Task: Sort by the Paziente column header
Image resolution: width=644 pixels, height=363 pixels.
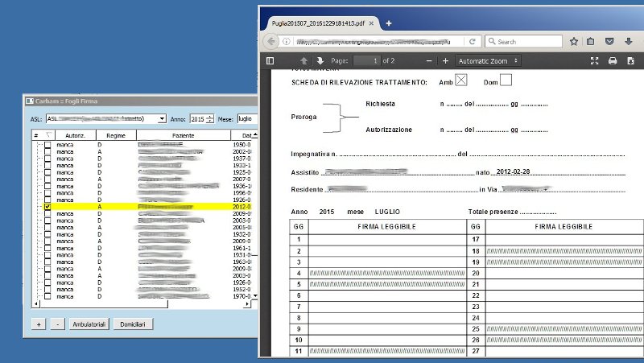Action: coord(184,135)
